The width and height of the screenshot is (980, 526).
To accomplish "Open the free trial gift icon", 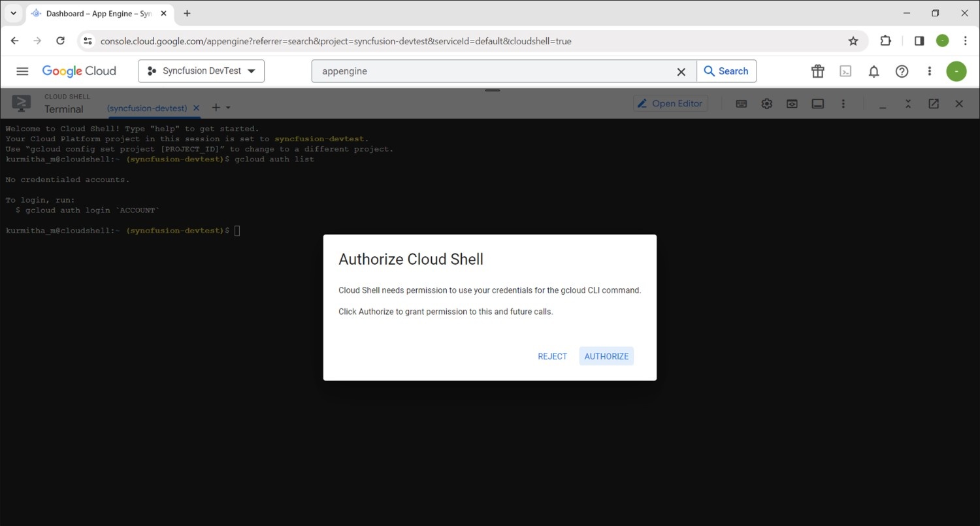I will (817, 71).
